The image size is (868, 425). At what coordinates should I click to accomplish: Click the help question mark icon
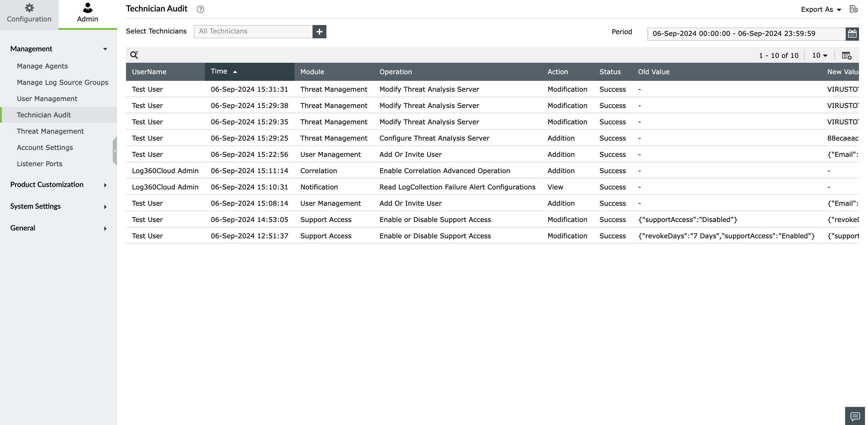200,9
